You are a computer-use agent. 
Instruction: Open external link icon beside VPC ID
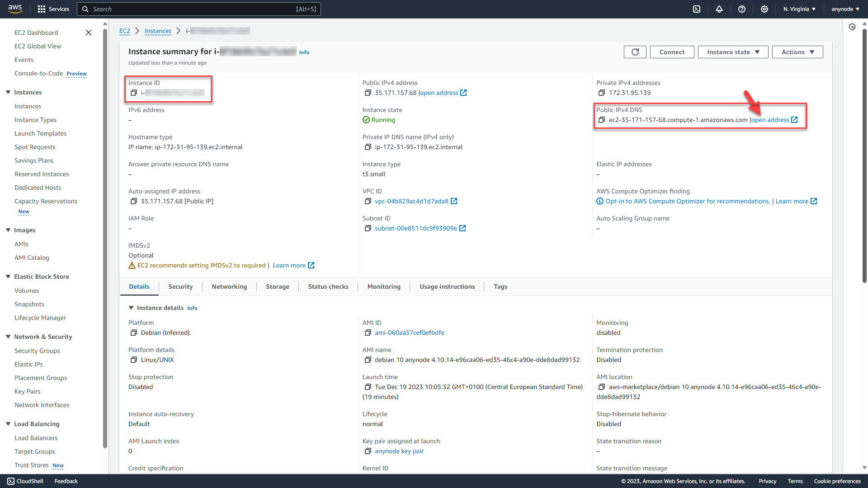tap(454, 201)
